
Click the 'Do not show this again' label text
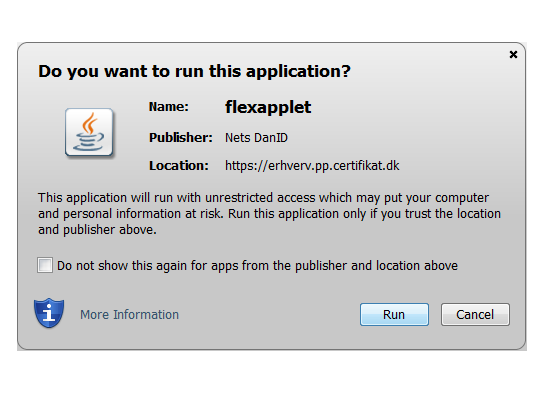point(257,266)
